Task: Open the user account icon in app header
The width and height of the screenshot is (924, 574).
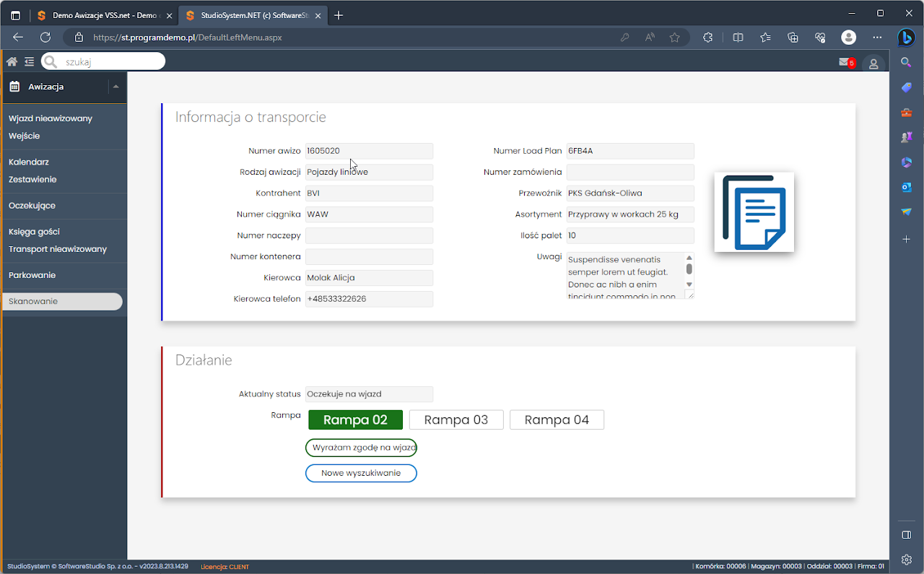Action: (873, 64)
